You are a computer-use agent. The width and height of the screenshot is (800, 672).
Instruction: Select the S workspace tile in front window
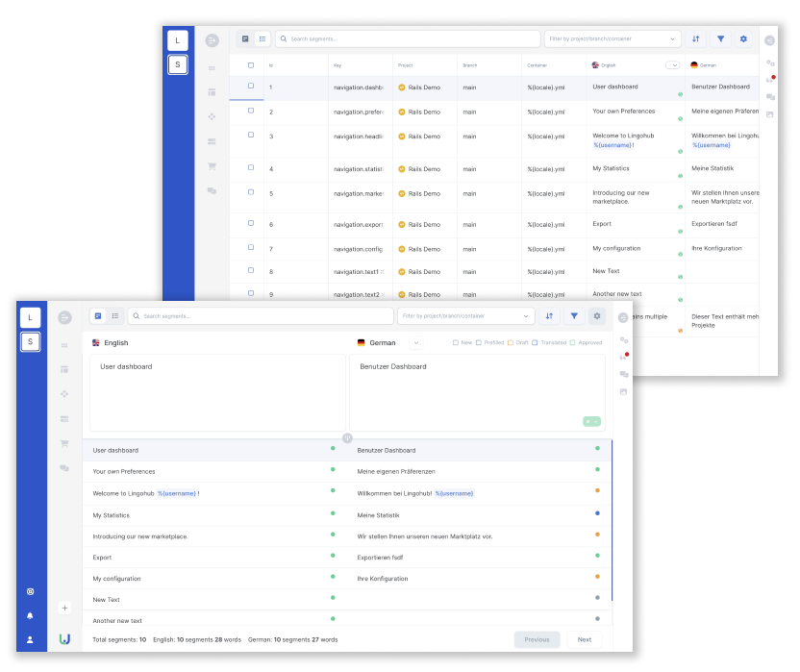point(30,342)
